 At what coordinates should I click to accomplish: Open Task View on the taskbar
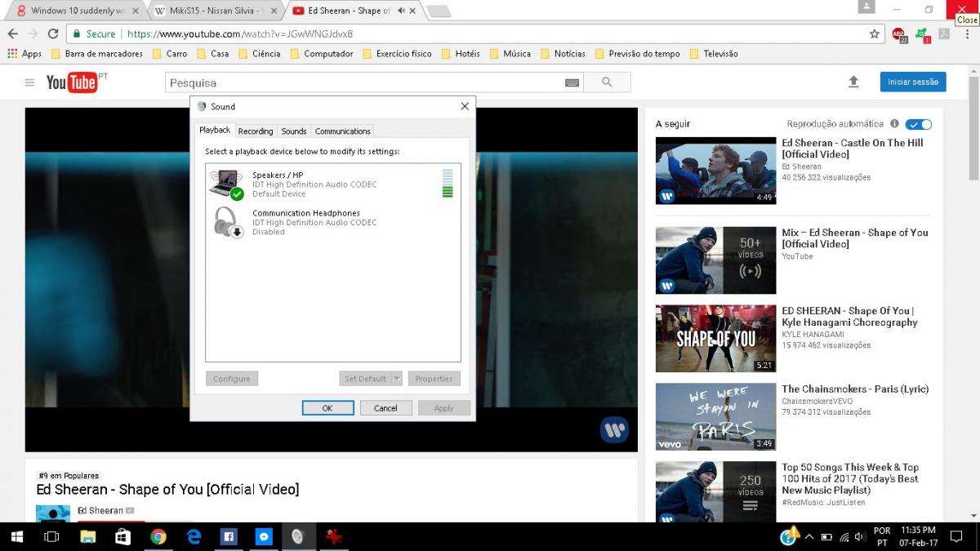(x=51, y=536)
